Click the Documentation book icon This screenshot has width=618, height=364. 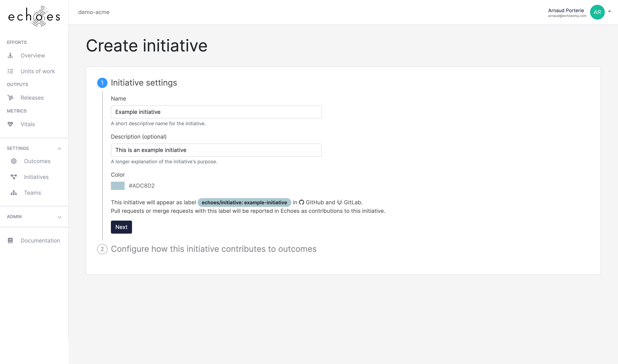coord(10,241)
